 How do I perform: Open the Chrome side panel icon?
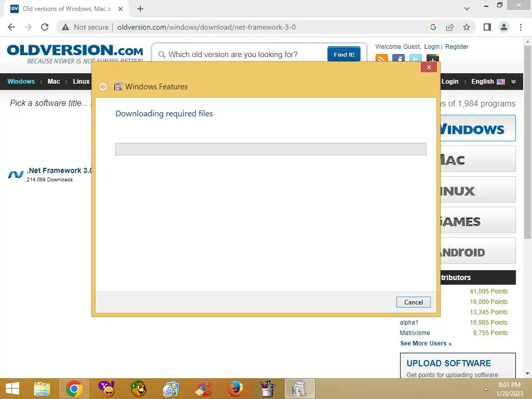[487, 27]
